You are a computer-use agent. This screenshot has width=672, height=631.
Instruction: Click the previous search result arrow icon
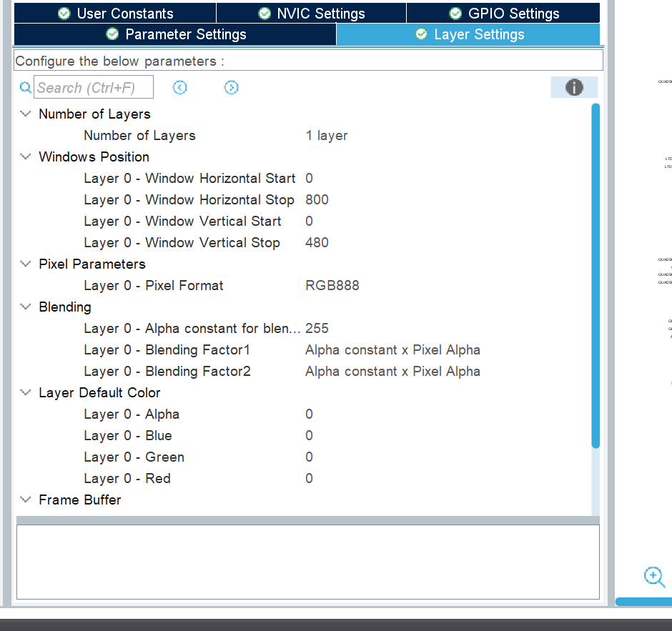(x=179, y=86)
